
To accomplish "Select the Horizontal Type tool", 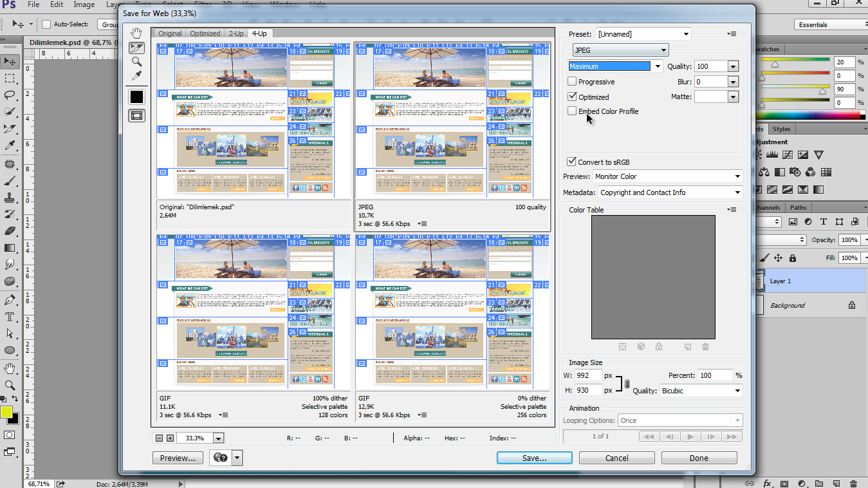I will [x=10, y=317].
